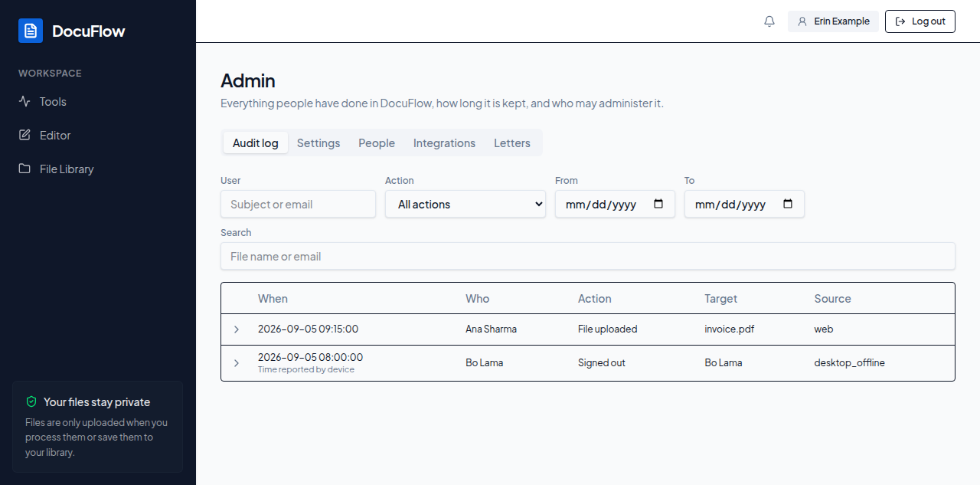This screenshot has height=485, width=980.
Task: Click the Ana Sharma cell
Action: (491, 329)
